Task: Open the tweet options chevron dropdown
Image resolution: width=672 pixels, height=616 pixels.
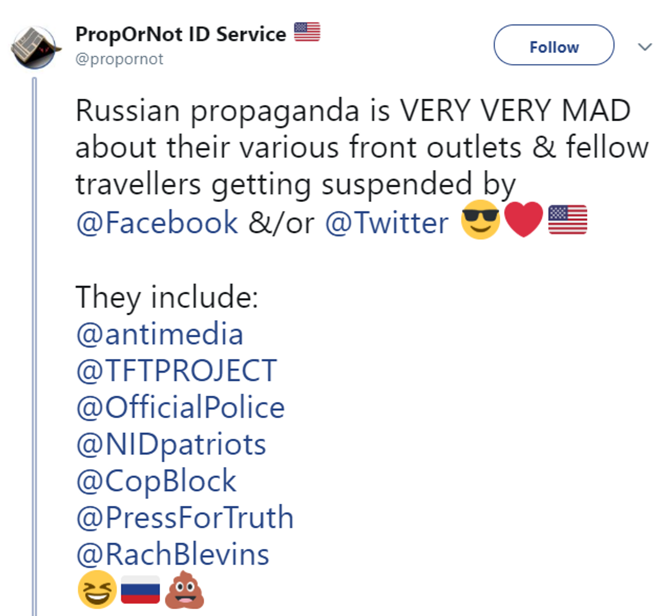Action: click(x=644, y=47)
